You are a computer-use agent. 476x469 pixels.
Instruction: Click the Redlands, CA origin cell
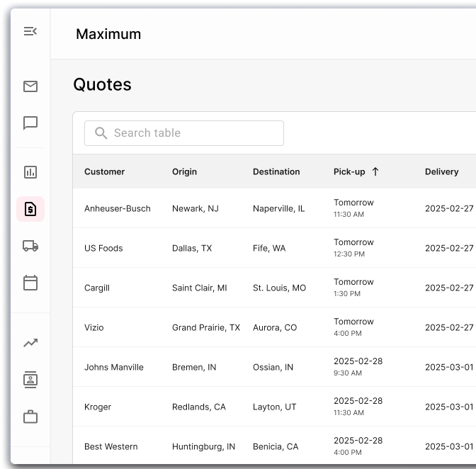point(199,407)
